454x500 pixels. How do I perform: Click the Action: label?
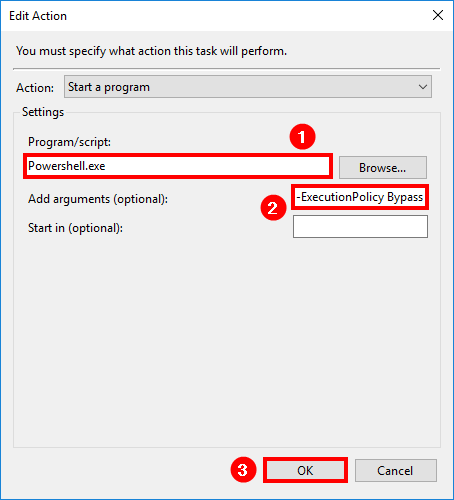pyautogui.click(x=35, y=88)
